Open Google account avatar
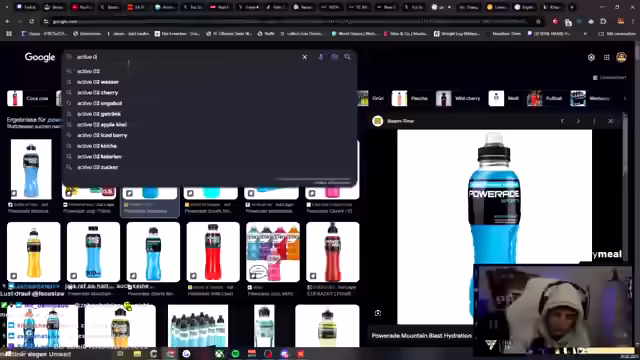Image resolution: width=640 pixels, height=360 pixels. [x=621, y=57]
